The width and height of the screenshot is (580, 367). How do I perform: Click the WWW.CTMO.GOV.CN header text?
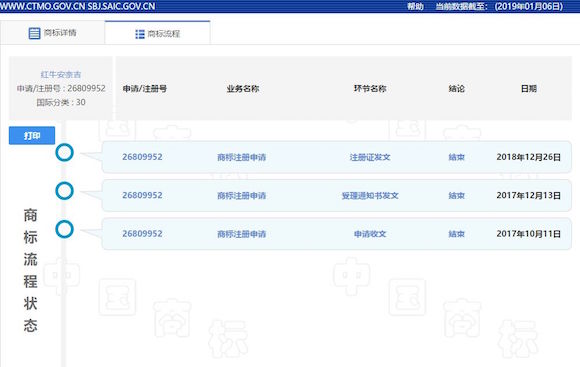(x=42, y=6)
